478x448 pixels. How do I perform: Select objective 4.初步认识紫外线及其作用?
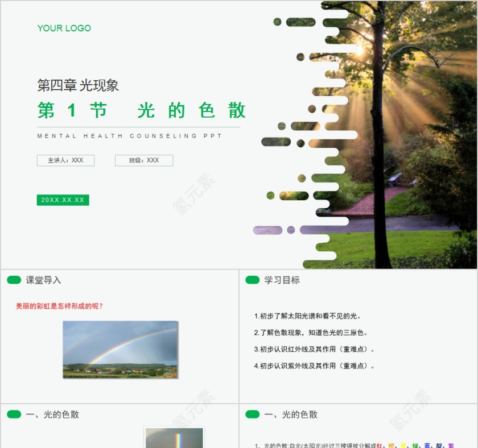click(314, 366)
